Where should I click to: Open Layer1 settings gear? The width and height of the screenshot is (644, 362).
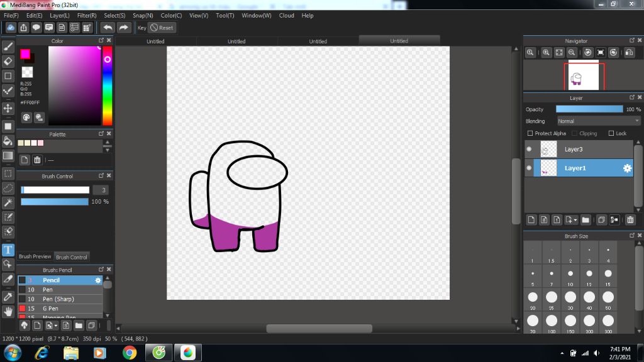click(x=627, y=168)
